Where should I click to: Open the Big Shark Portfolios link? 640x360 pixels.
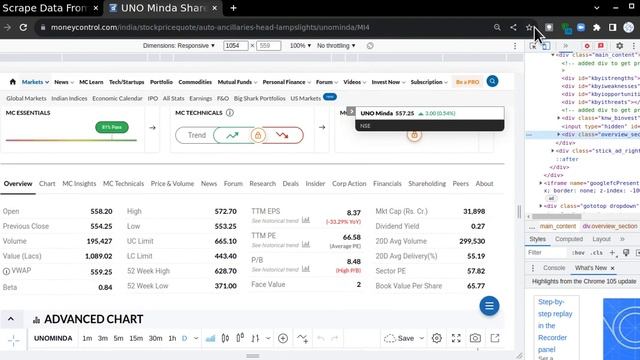coord(260,98)
